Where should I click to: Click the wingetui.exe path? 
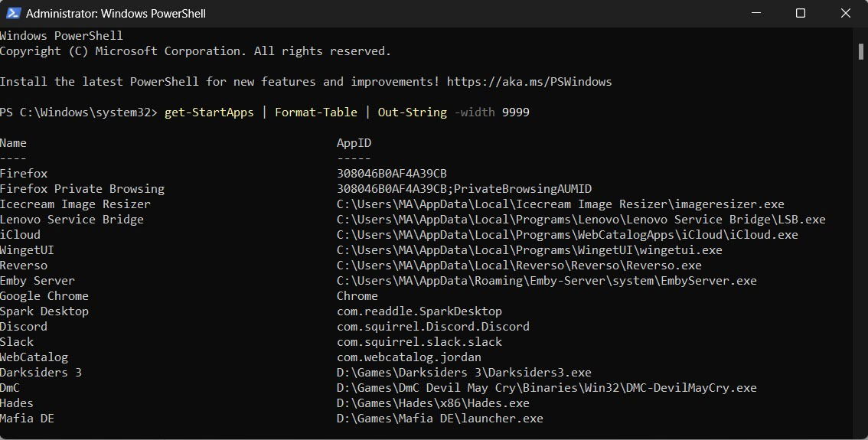tap(529, 250)
